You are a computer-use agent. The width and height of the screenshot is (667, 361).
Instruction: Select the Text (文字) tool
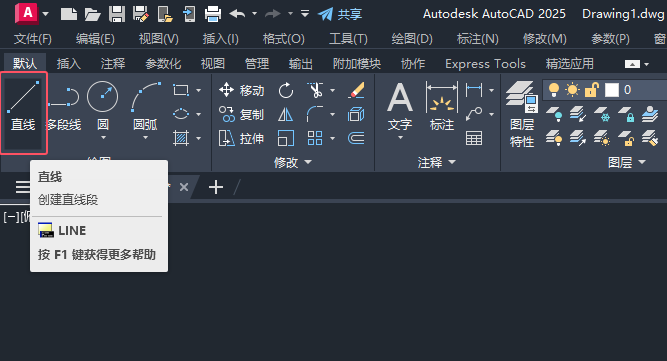tap(400, 106)
